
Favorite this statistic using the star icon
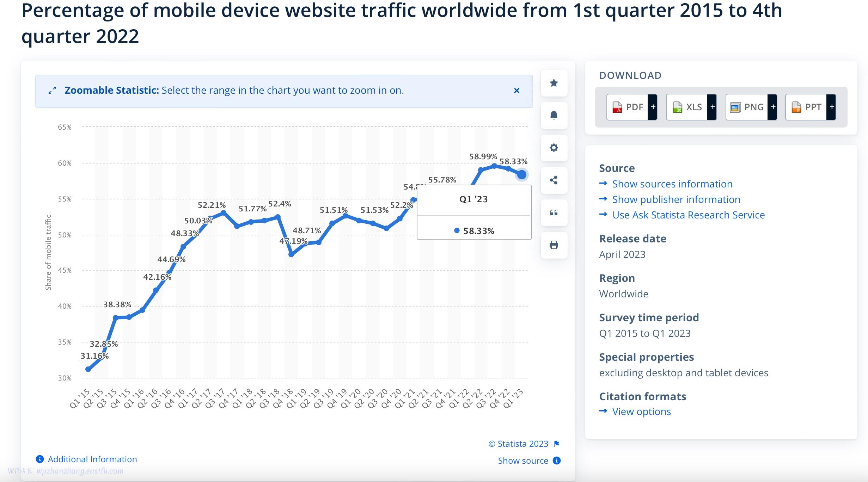pyautogui.click(x=554, y=83)
